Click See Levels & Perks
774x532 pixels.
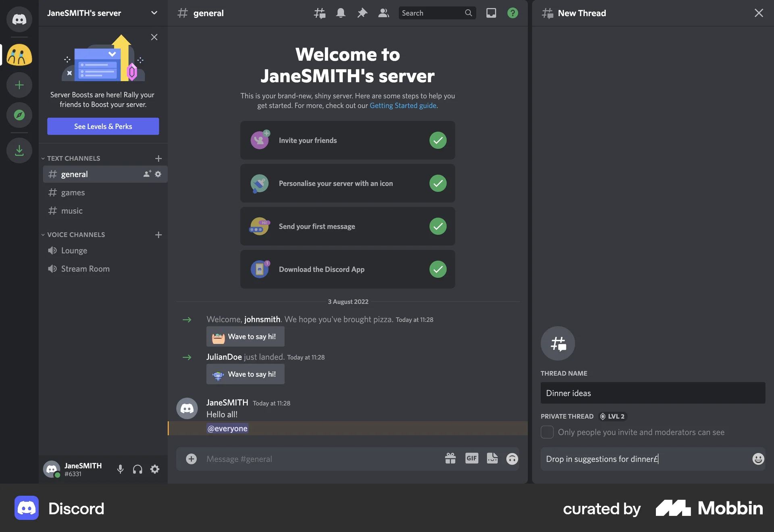[103, 126]
